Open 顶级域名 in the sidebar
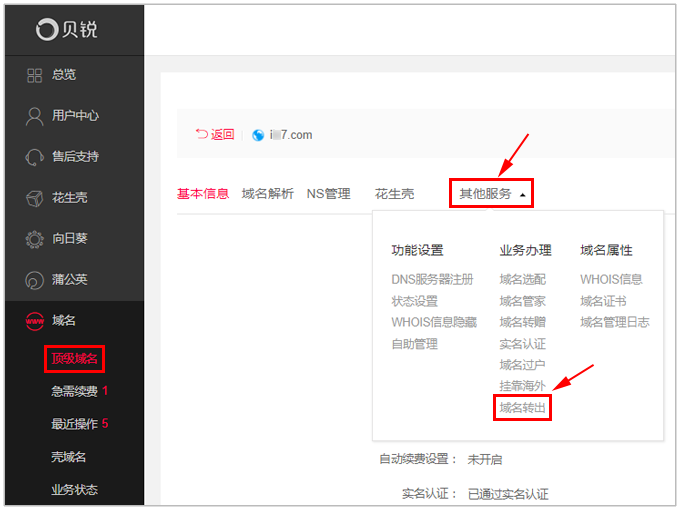Image resolution: width=680 pixels, height=510 pixels. [x=75, y=357]
